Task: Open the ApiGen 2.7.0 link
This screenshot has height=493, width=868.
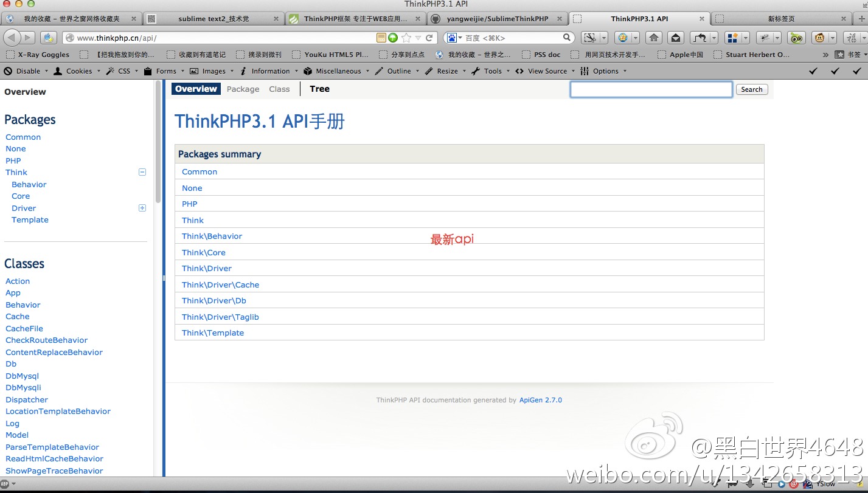Action: [541, 400]
